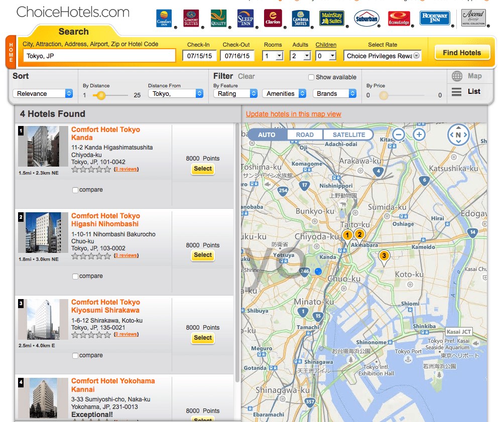Open the Rating filter dropdown
504x422 pixels.
(x=235, y=93)
